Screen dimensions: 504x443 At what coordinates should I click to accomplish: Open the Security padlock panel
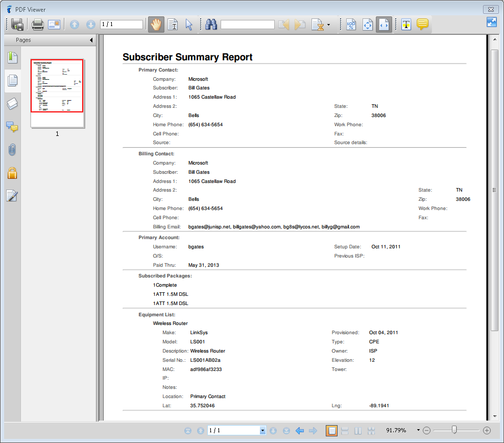click(x=12, y=173)
